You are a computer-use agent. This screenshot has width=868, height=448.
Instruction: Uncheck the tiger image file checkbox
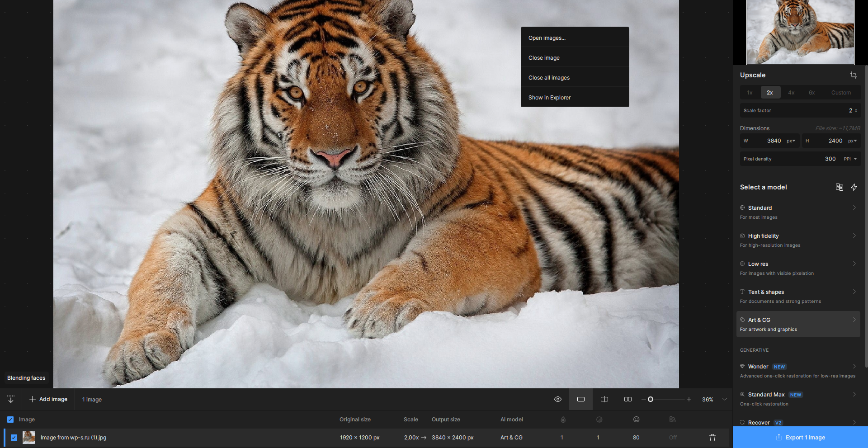tap(14, 438)
